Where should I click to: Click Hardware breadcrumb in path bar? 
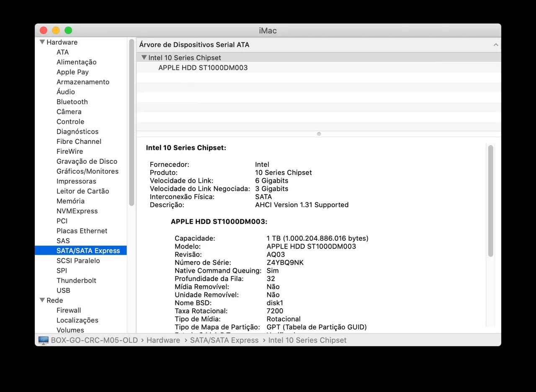point(163,340)
